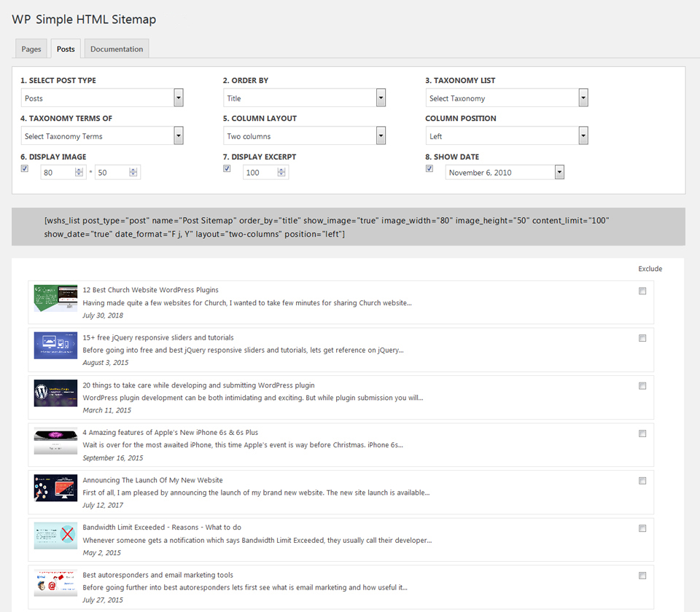The height and width of the screenshot is (612, 700).
Task: Click the iPhone 6s post thumbnail image
Action: (x=55, y=440)
